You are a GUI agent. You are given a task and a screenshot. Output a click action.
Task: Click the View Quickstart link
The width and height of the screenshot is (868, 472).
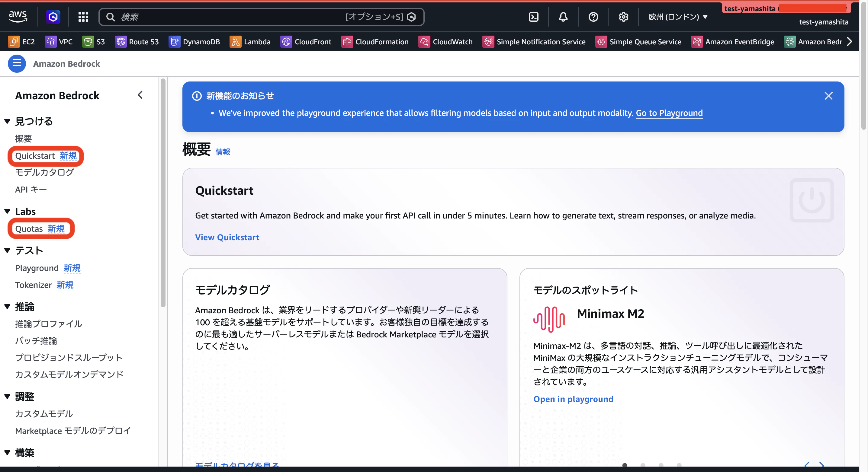click(227, 237)
